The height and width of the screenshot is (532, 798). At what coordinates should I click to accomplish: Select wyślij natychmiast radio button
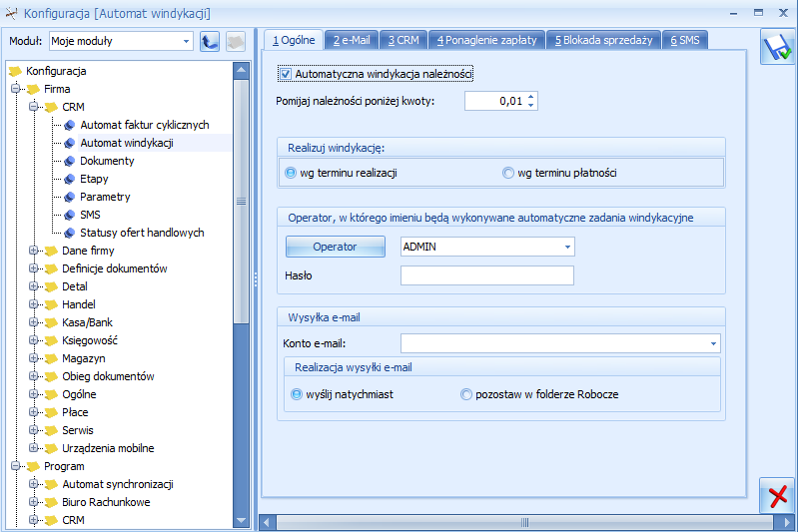(x=297, y=394)
